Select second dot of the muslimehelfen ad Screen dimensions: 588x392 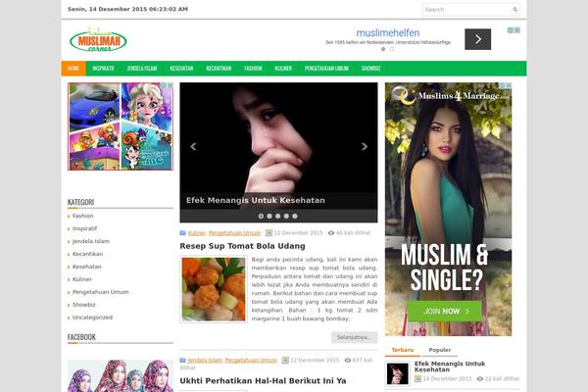click(x=392, y=49)
